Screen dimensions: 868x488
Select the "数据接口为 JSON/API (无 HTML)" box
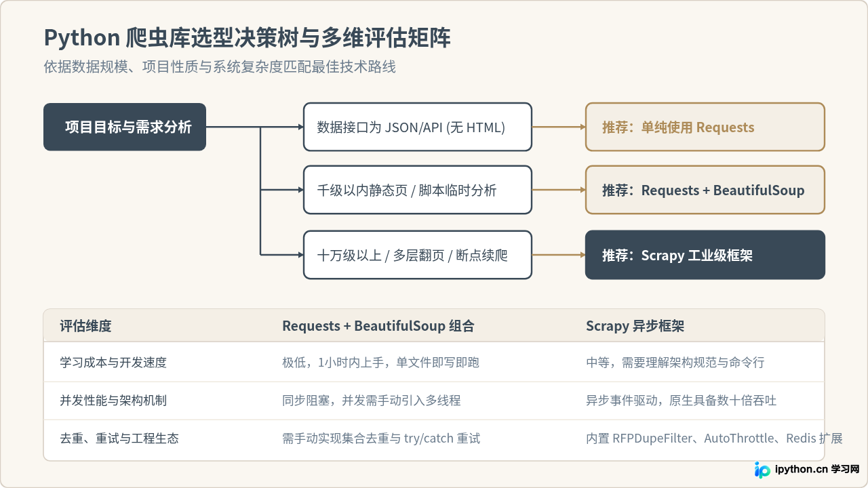(418, 127)
